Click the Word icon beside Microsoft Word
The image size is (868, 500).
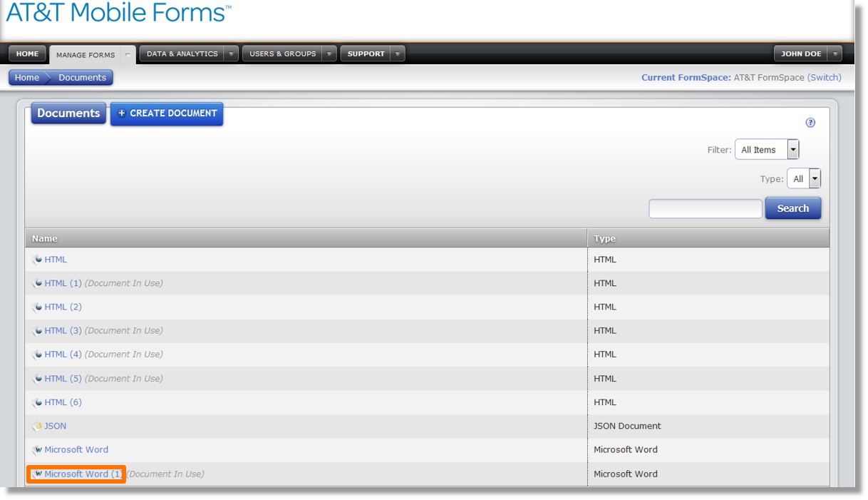tap(38, 450)
